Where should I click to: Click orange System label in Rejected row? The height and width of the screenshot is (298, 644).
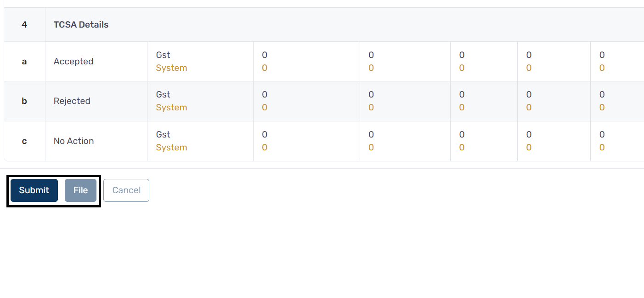[171, 108]
